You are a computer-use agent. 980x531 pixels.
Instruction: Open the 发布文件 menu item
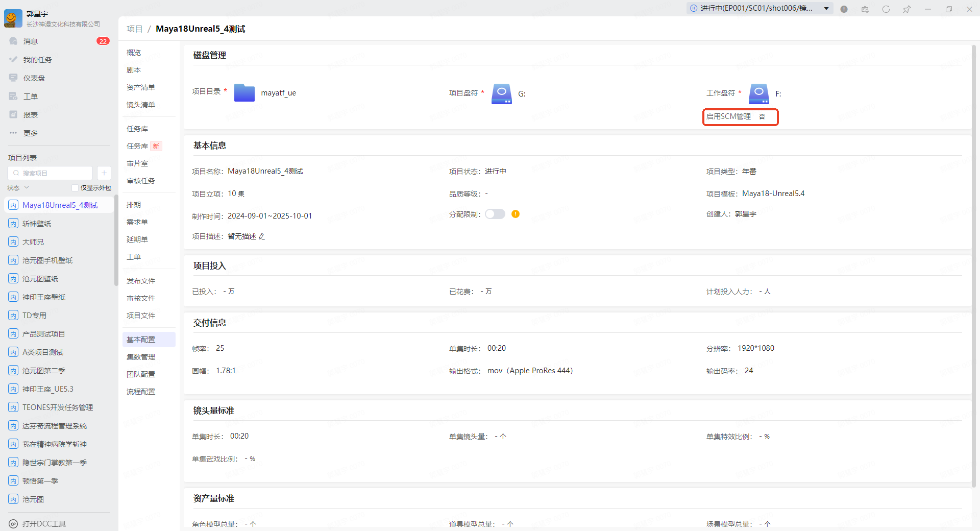point(141,281)
